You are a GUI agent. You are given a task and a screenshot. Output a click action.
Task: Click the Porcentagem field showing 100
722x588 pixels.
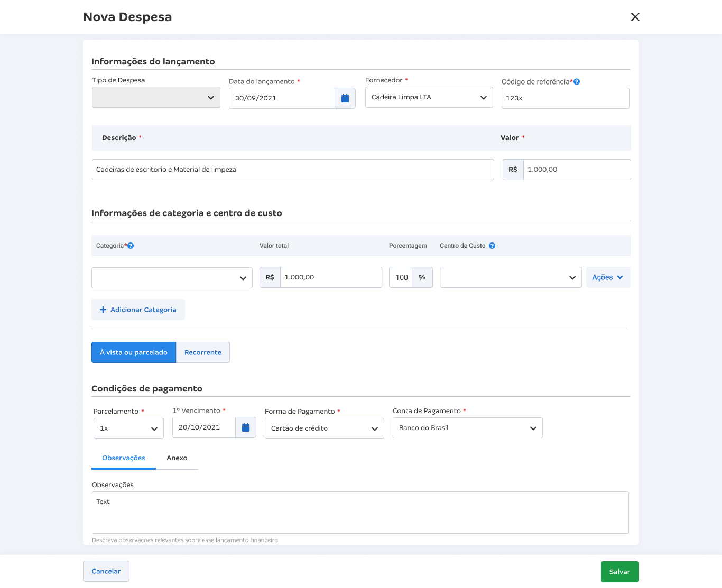401,277
